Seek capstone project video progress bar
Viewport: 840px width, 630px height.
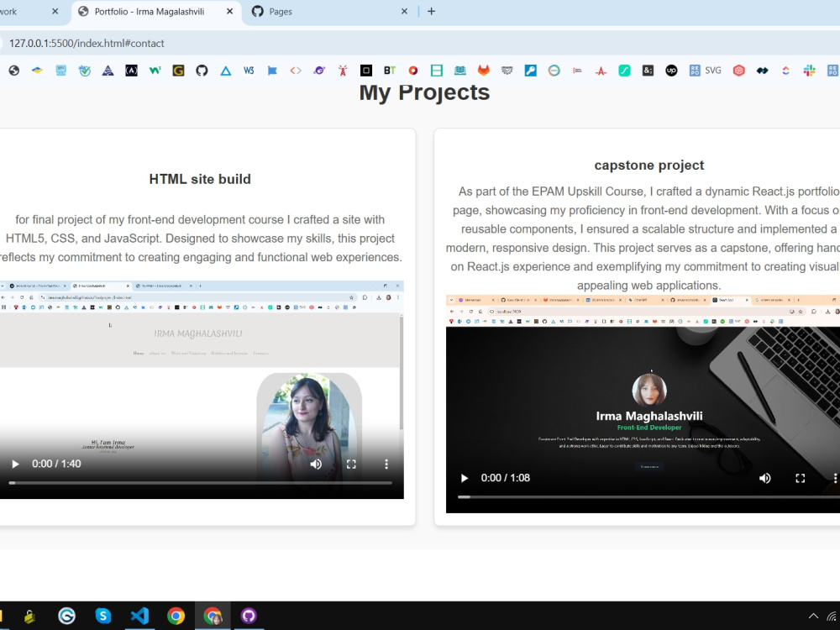[648, 497]
